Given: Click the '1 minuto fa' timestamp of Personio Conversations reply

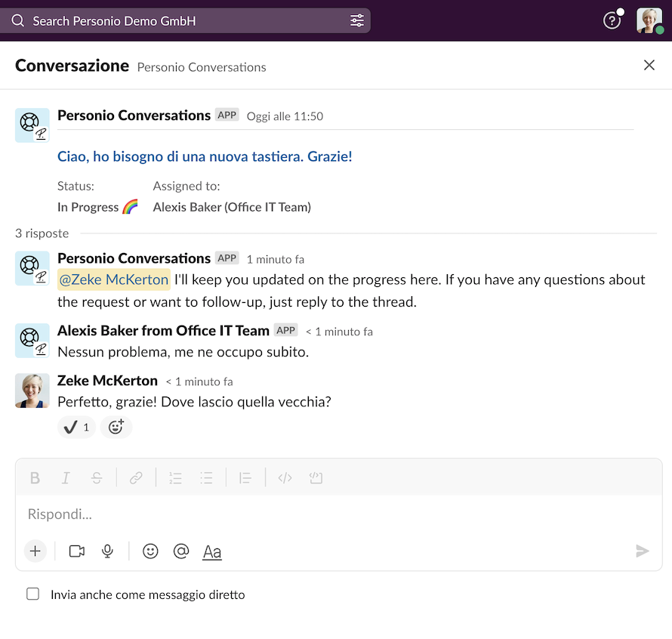Looking at the screenshot, I should pos(276,260).
